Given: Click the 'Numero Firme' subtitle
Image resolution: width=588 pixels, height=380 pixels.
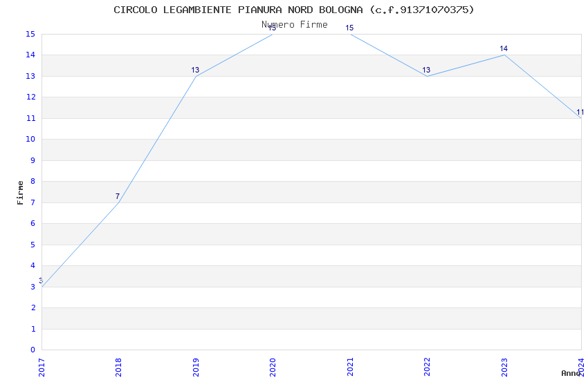Looking at the screenshot, I should tap(295, 25).
